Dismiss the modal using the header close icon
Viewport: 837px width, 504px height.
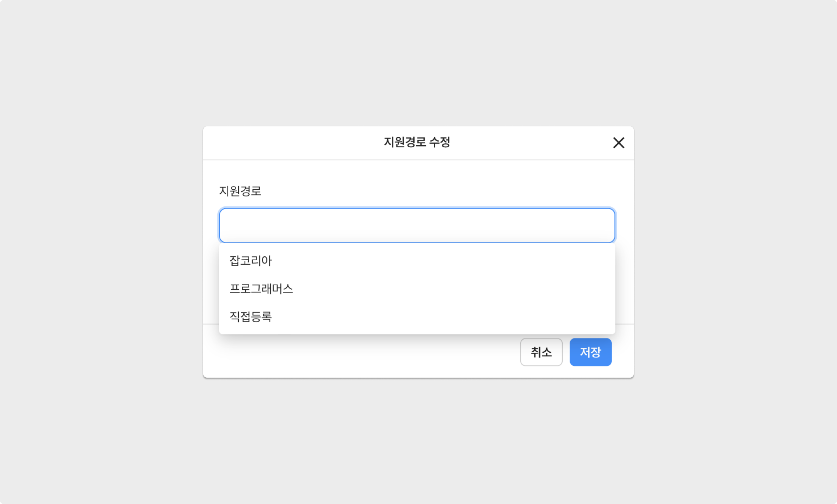coord(619,143)
